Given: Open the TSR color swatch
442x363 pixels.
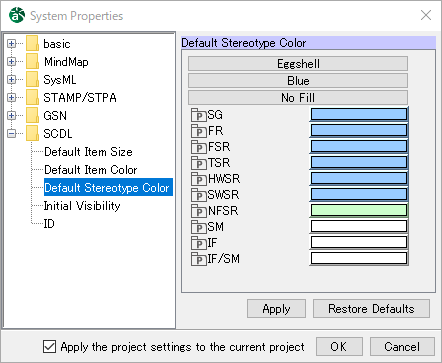Looking at the screenshot, I should point(359,162).
